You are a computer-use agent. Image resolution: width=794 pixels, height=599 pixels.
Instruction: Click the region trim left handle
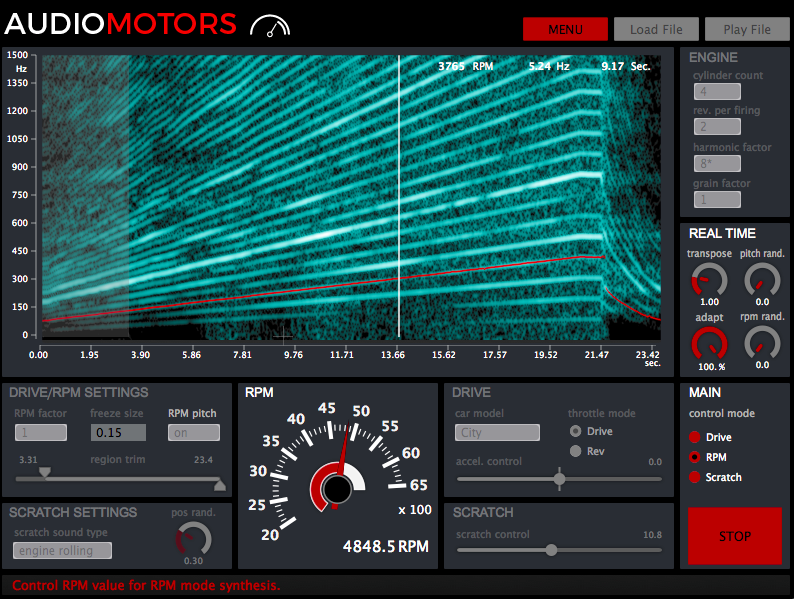click(45, 473)
